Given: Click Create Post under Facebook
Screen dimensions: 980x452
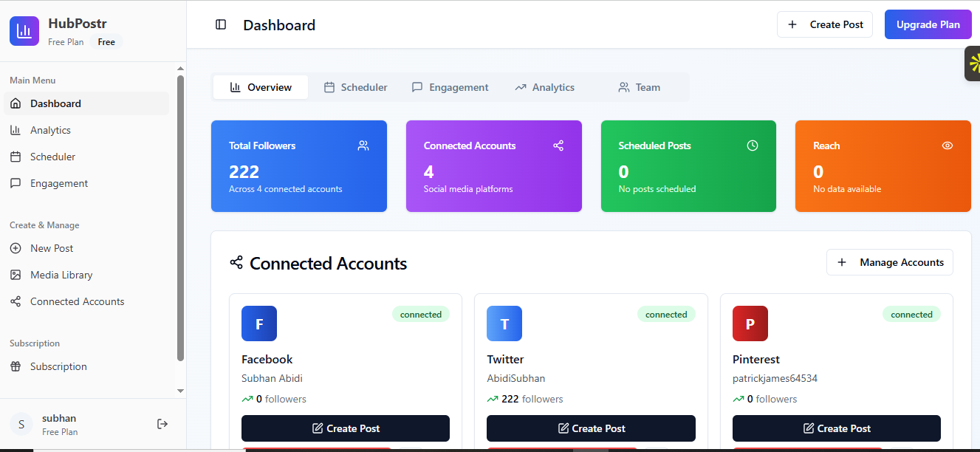Looking at the screenshot, I should (x=346, y=428).
